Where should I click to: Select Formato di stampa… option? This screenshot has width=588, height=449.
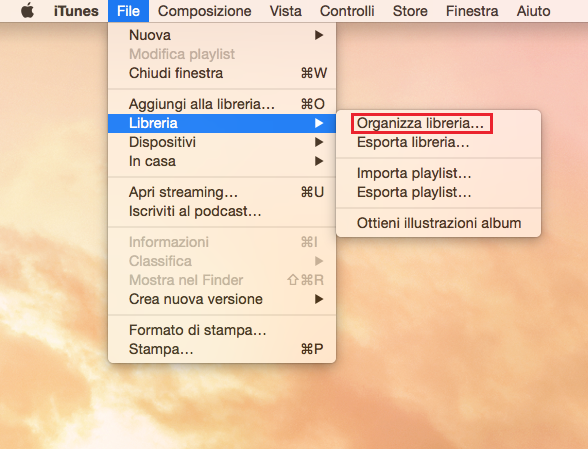coord(222,330)
